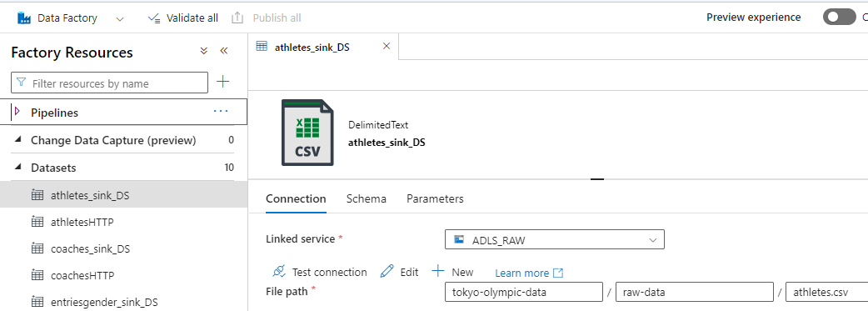Click the CSV file type icon
Screen dimensions: 868x311
click(x=307, y=133)
